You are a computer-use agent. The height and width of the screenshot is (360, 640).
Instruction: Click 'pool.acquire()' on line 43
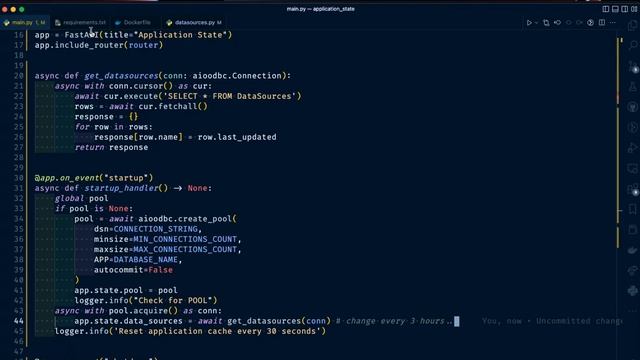pyautogui.click(x=143, y=311)
